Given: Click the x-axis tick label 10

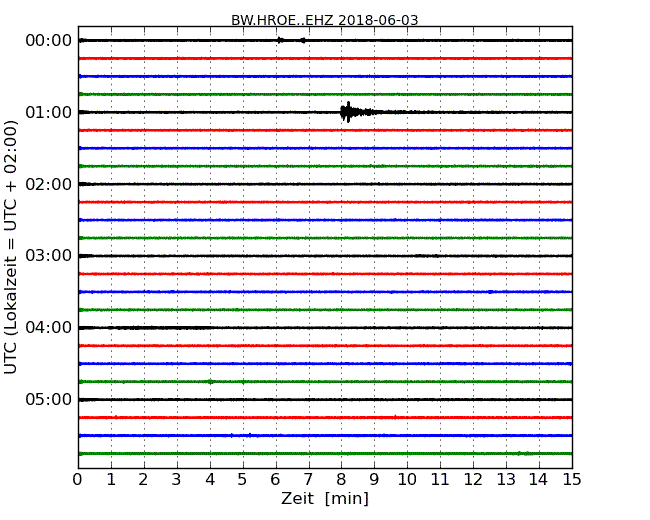Looking at the screenshot, I should tap(407, 480).
